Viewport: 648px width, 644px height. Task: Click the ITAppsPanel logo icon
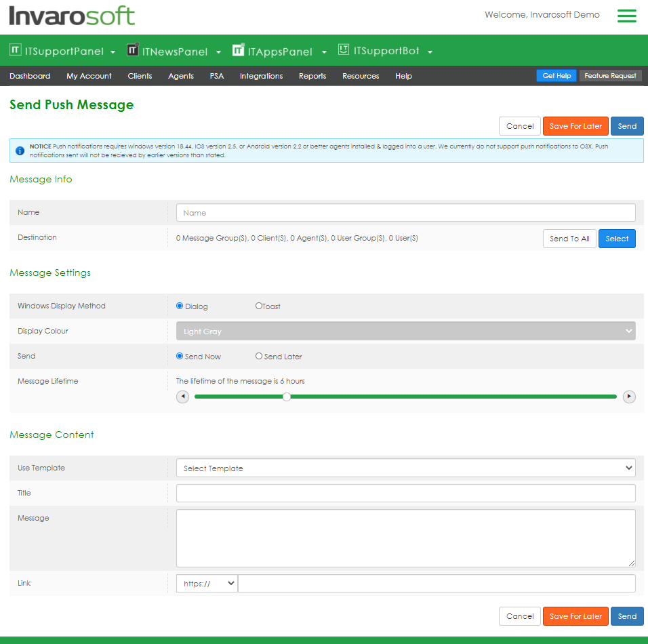238,50
